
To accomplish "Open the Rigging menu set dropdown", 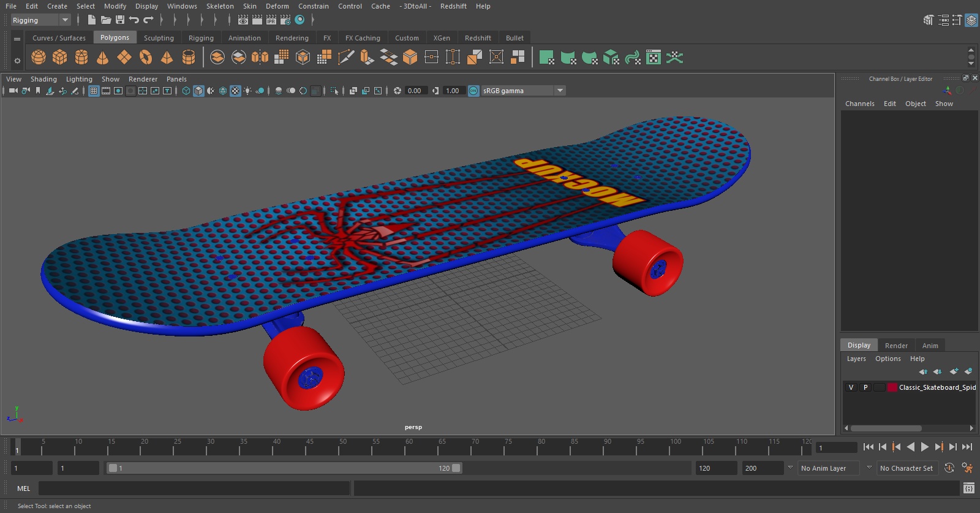I will click(40, 20).
